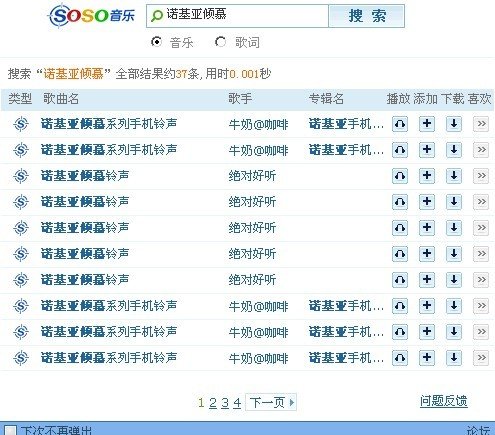Image resolution: width=495 pixels, height=435 pixels.
Task: Open first row song title 诺基亚倾慕系列手机铃声
Action: (109, 124)
